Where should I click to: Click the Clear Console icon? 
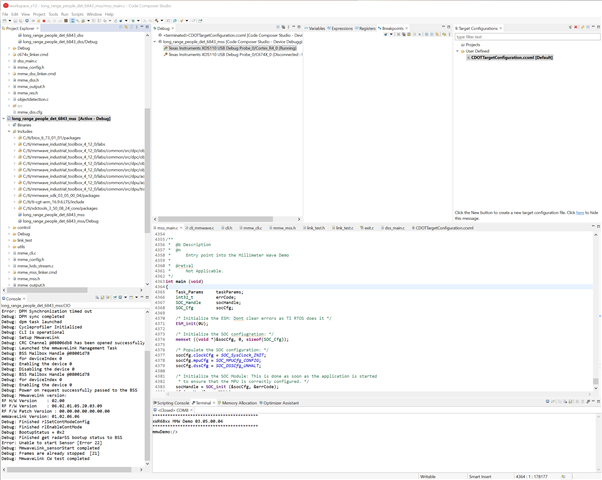(x=97, y=298)
